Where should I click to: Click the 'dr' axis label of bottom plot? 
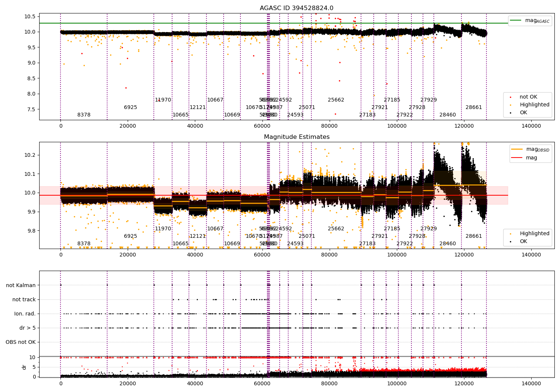(24, 367)
